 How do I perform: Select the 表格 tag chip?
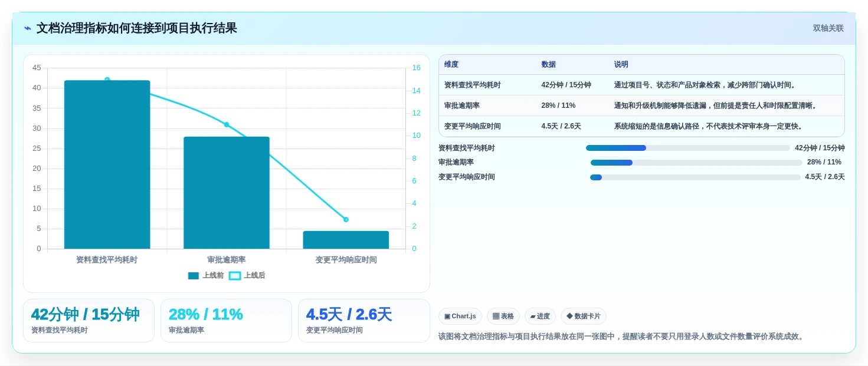(503, 316)
